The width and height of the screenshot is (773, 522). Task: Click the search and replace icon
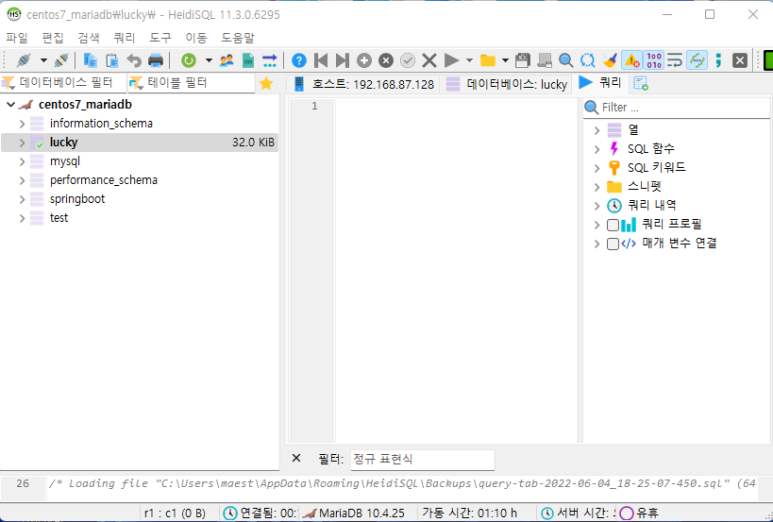tap(588, 61)
